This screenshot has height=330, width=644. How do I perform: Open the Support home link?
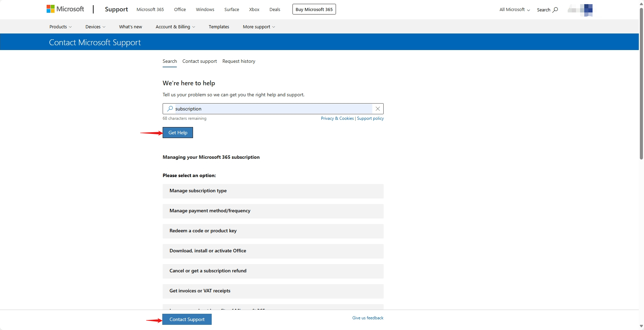click(x=116, y=9)
